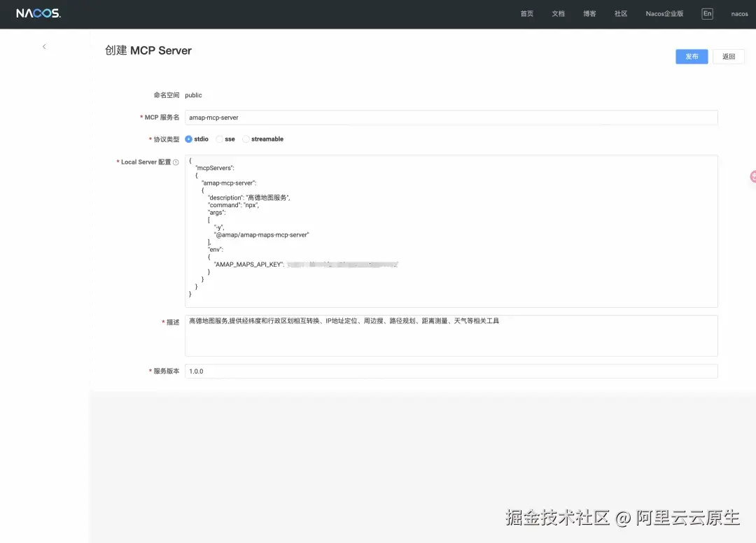This screenshot has width=756, height=543.
Task: Open the 社区 nav item
Action: [x=621, y=14]
